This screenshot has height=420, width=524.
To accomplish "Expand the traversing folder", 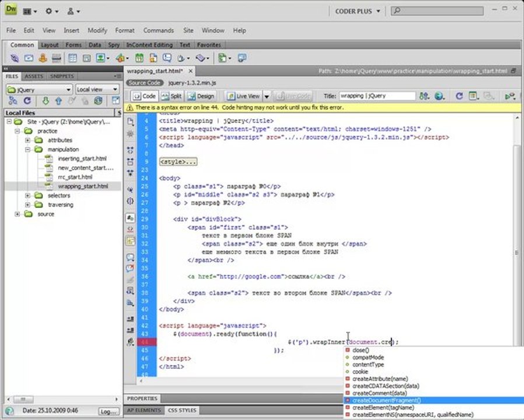I will click(x=28, y=205).
